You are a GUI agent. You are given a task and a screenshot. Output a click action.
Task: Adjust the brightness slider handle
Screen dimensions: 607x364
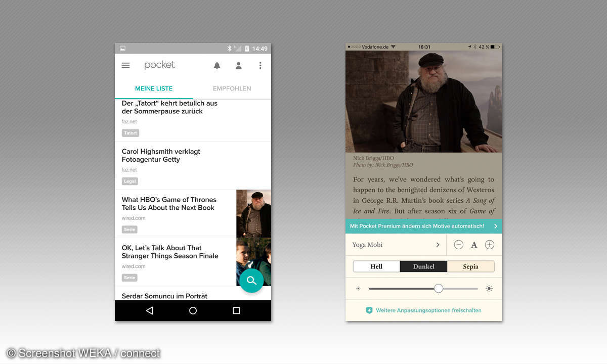[x=439, y=288]
